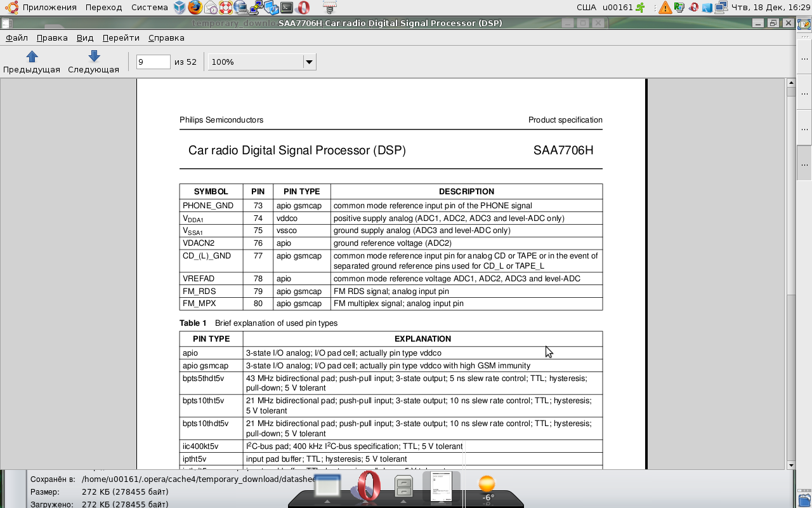Go to the next page (Следующая)
The width and height of the screenshot is (812, 508).
pyautogui.click(x=94, y=62)
